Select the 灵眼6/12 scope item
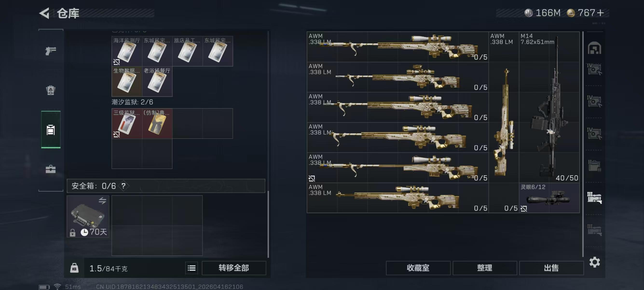This screenshot has width=644, height=290. point(549,198)
